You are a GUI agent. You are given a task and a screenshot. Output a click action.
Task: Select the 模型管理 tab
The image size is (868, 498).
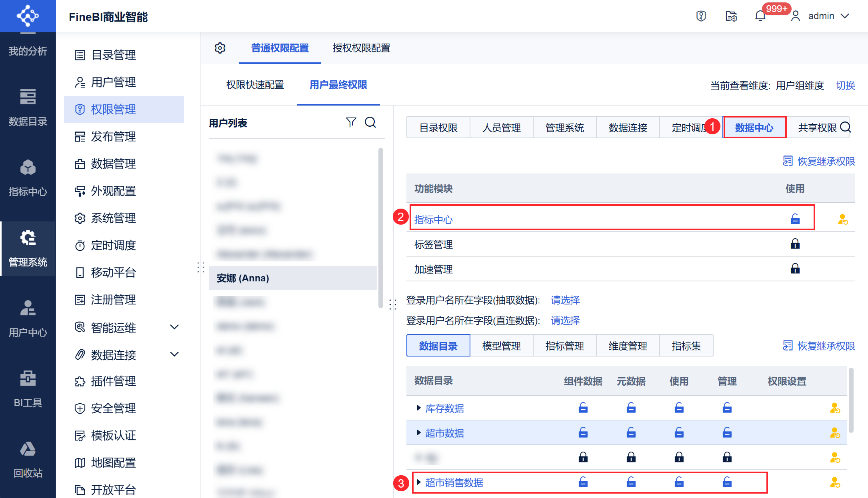point(501,346)
